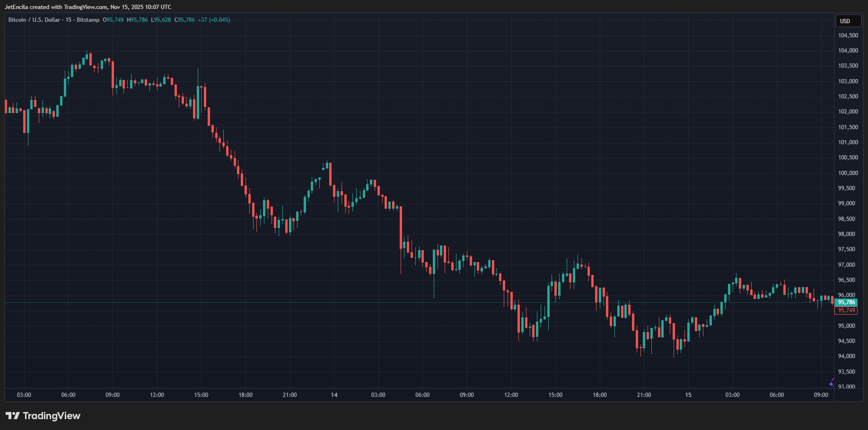Click the Open value O95,749 in legend
Screen dimensions: 868x430
(x=113, y=20)
